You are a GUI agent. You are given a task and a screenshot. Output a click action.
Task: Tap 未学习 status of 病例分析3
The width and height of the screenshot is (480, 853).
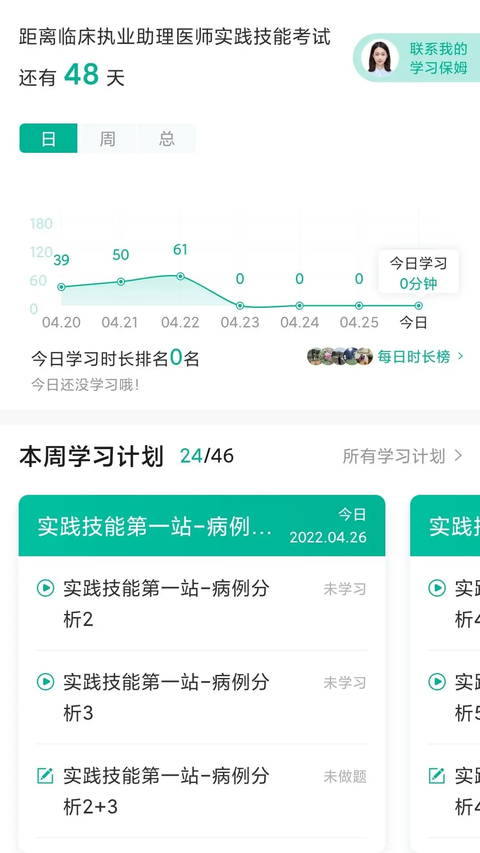345,683
